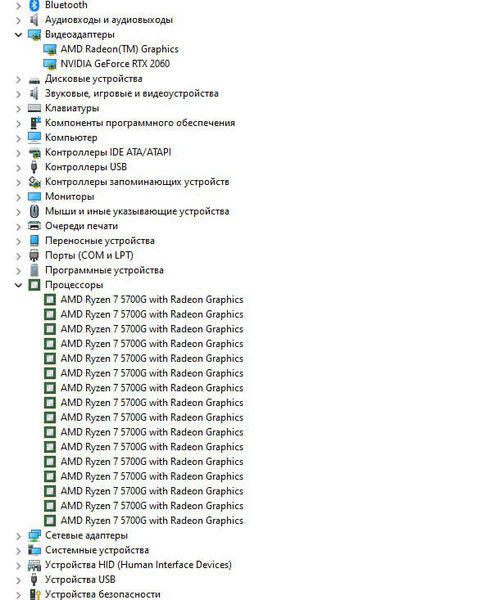Viewport: 494px width, 600px height.
Task: Click the Процессоры chip category icon
Action: point(34,285)
